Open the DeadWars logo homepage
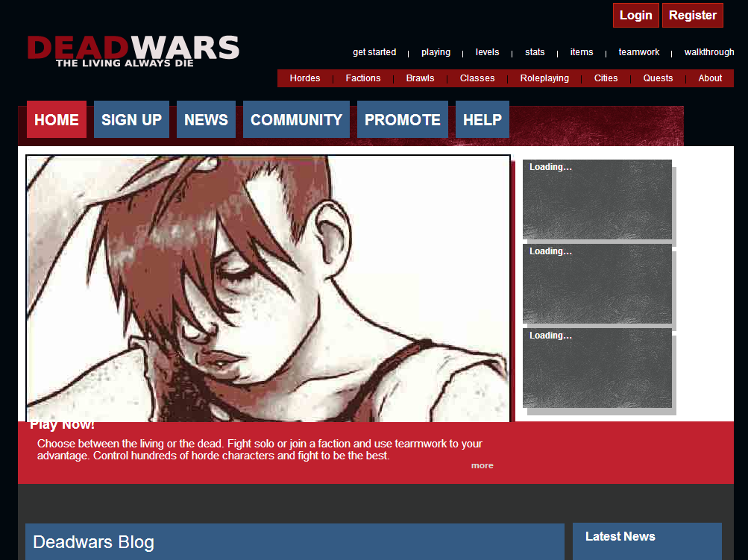 (133, 51)
